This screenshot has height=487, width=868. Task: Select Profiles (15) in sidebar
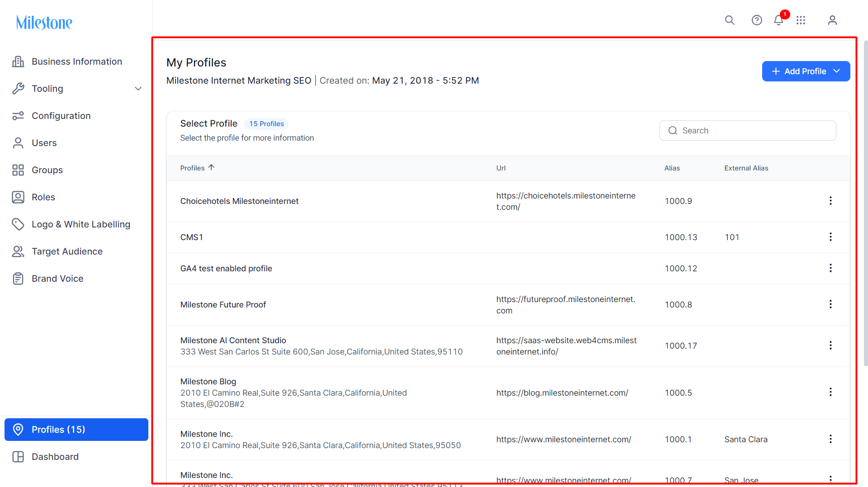(x=76, y=430)
